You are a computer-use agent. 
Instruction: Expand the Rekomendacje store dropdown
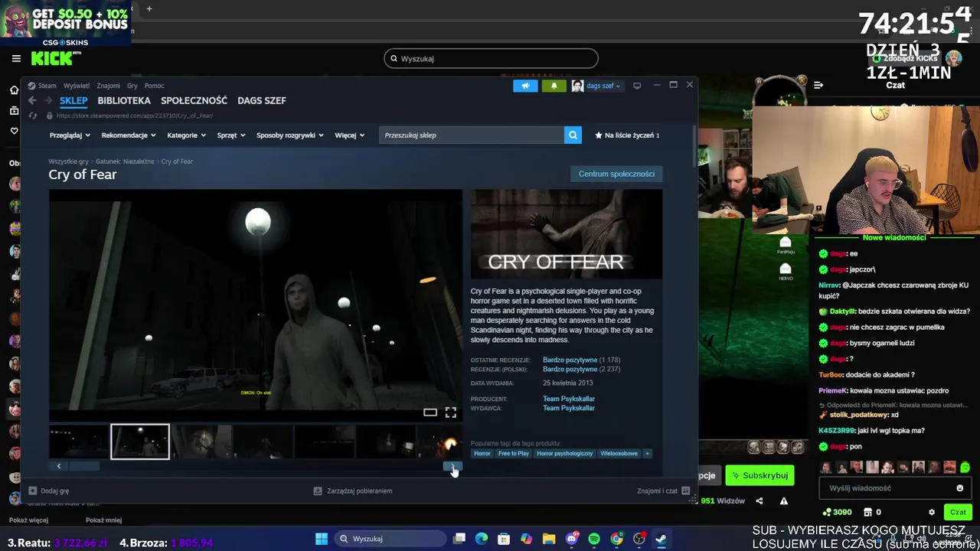pos(129,135)
